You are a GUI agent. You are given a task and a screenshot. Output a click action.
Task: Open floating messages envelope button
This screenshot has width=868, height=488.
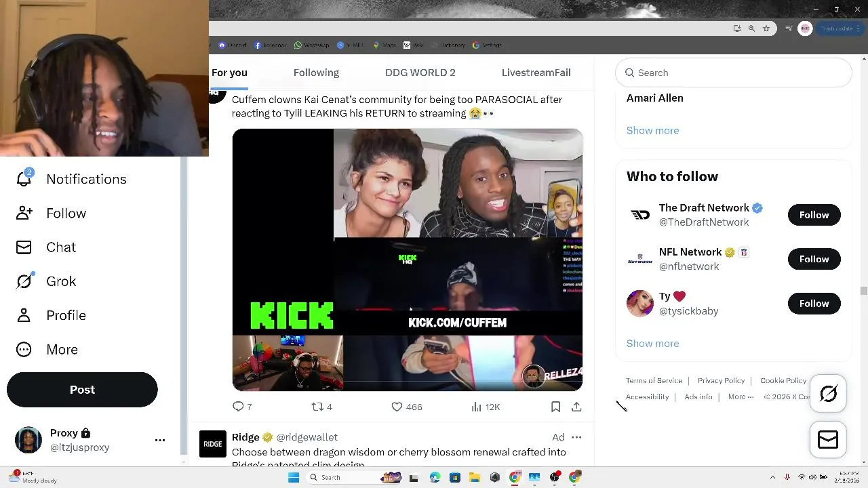coord(828,440)
